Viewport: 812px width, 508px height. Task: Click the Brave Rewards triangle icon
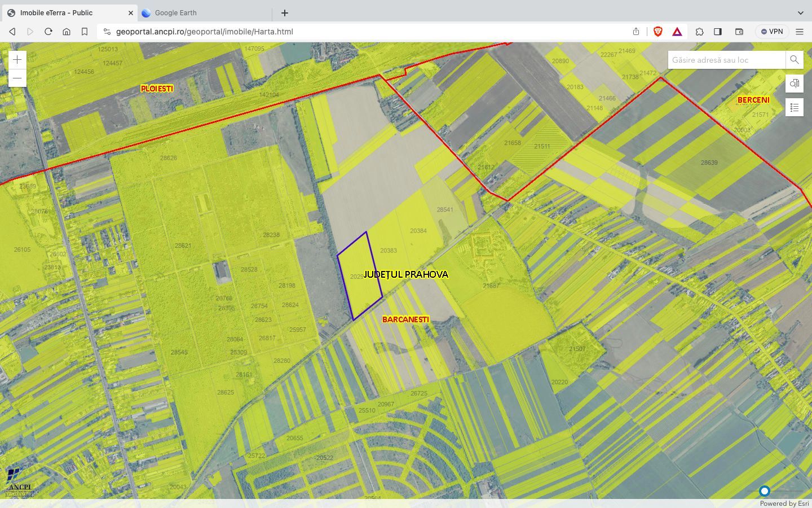point(677,32)
